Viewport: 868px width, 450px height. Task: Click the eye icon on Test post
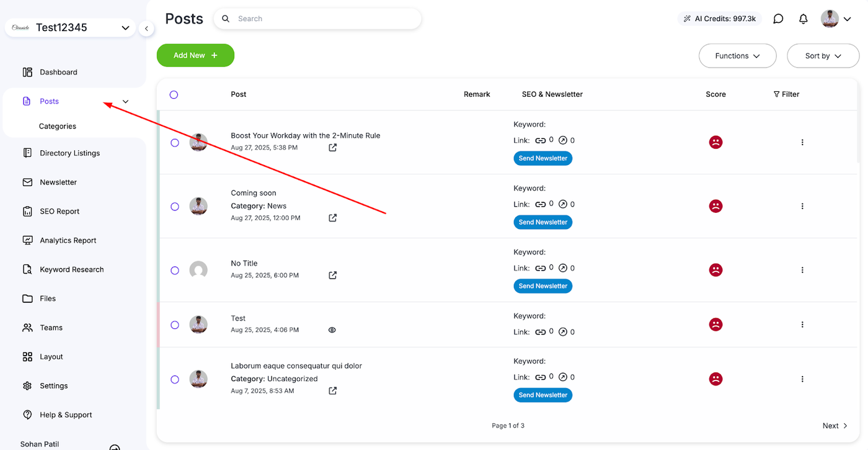point(332,330)
